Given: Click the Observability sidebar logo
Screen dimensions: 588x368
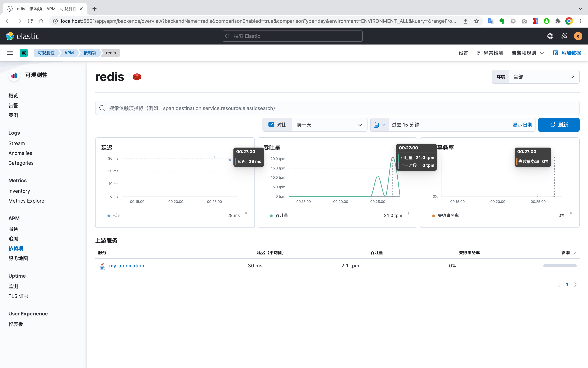Looking at the screenshot, I should click(14, 75).
